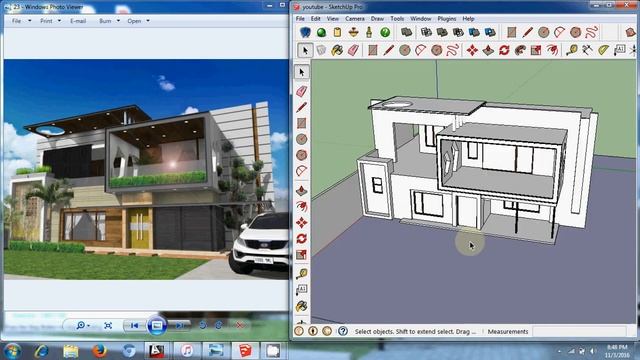Select Tape Measure in the left vertical toolbar
Screen dimensions: 640x360
[302, 273]
